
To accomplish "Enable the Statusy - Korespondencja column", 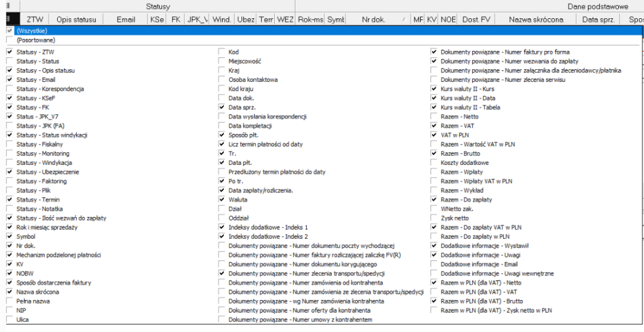I will tap(9, 89).
